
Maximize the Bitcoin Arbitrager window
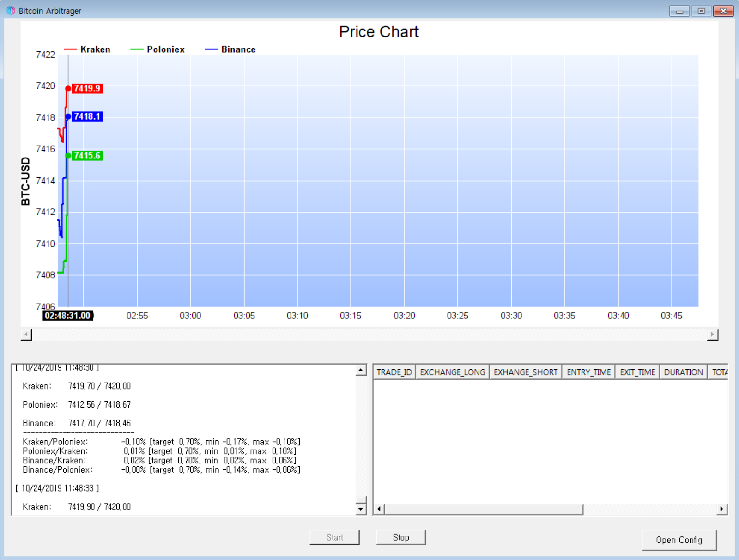[x=701, y=11]
